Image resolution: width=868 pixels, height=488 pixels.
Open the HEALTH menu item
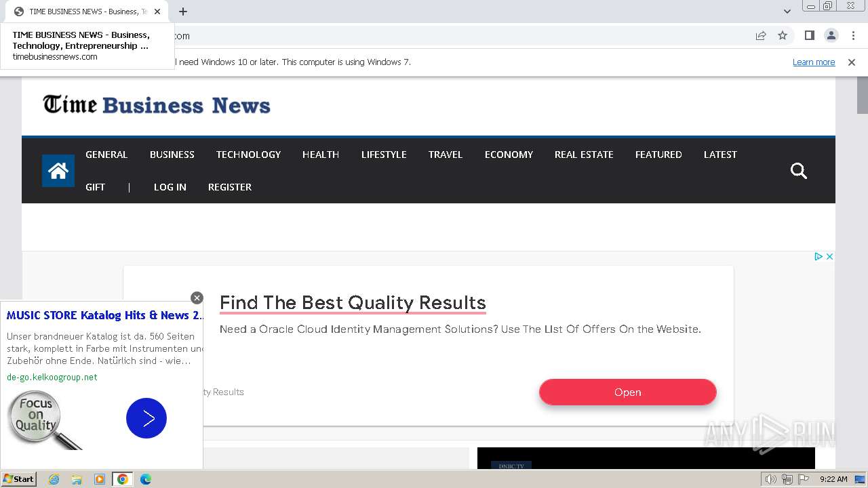point(321,155)
